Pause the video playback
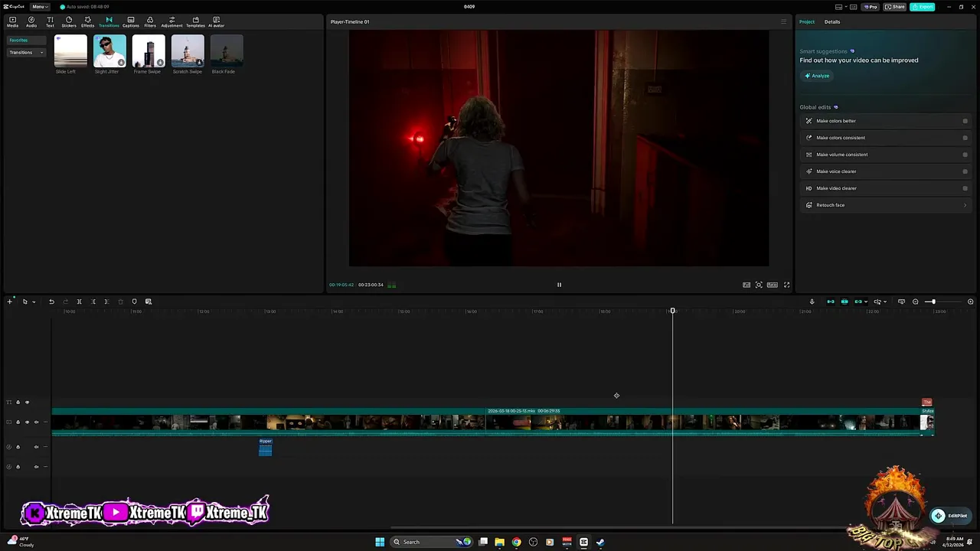Screen dimensions: 980x551 click(559, 285)
